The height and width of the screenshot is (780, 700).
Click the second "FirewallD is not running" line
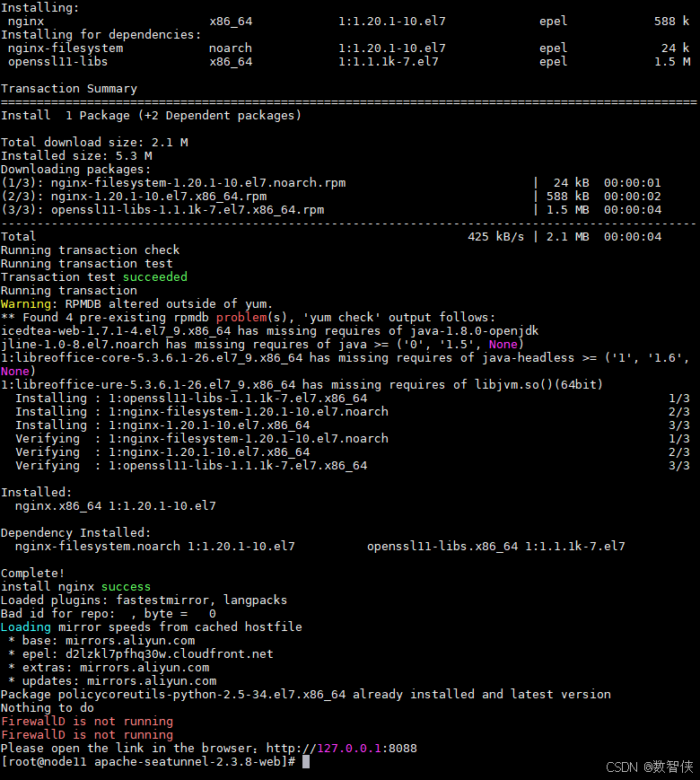(87, 735)
